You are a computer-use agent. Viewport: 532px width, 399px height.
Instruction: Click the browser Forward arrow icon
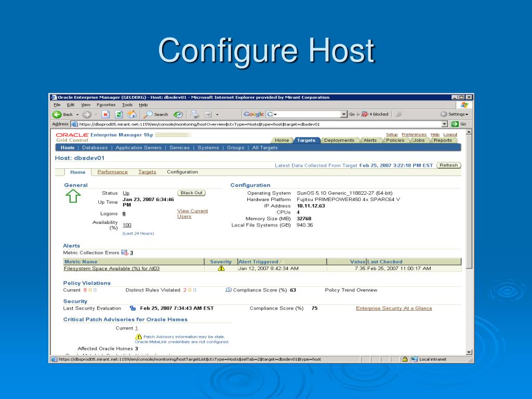coord(87,115)
